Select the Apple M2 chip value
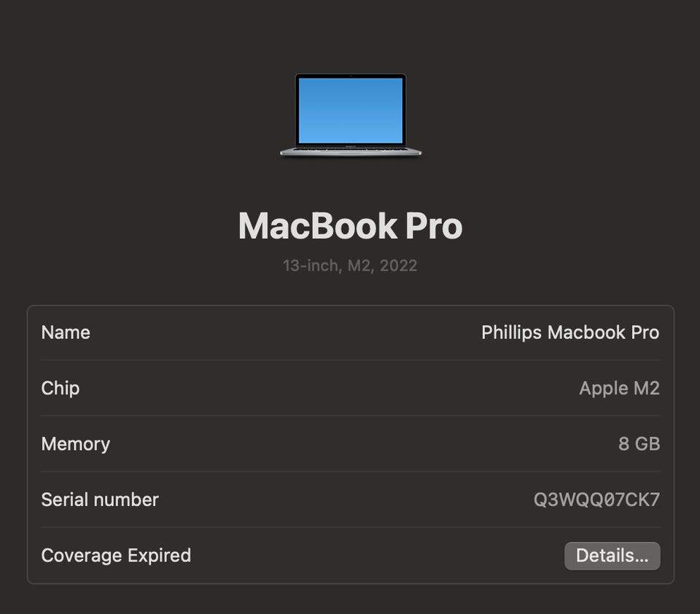 [x=619, y=389]
